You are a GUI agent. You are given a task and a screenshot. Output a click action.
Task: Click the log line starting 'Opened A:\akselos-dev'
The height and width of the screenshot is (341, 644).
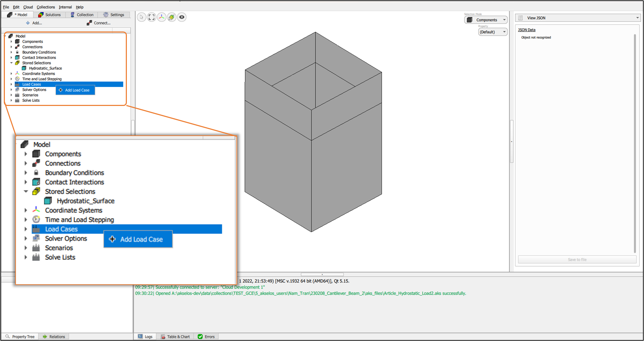(301, 294)
